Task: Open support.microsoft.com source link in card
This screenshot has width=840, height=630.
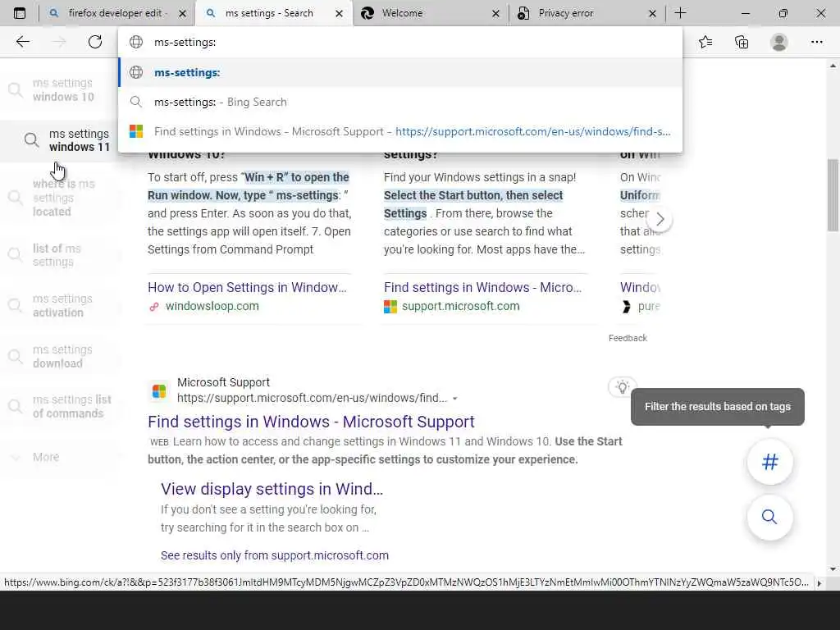Action: 460,306
